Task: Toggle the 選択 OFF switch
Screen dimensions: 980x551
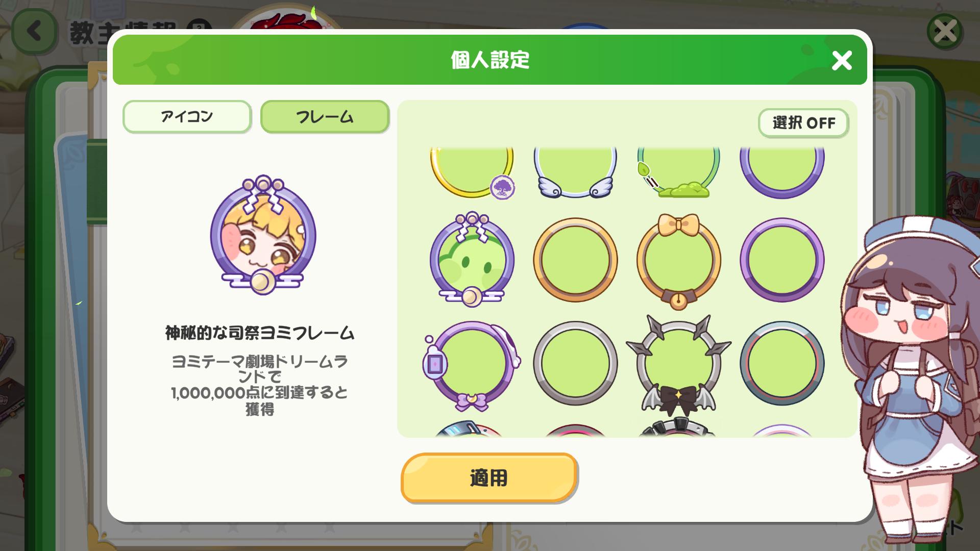Action: [803, 123]
